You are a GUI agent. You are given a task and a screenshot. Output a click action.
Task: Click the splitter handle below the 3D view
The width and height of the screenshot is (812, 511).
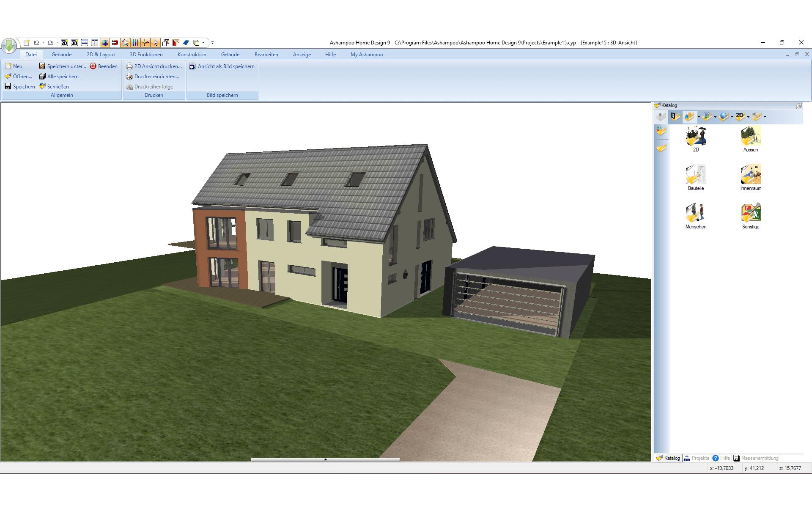click(325, 459)
